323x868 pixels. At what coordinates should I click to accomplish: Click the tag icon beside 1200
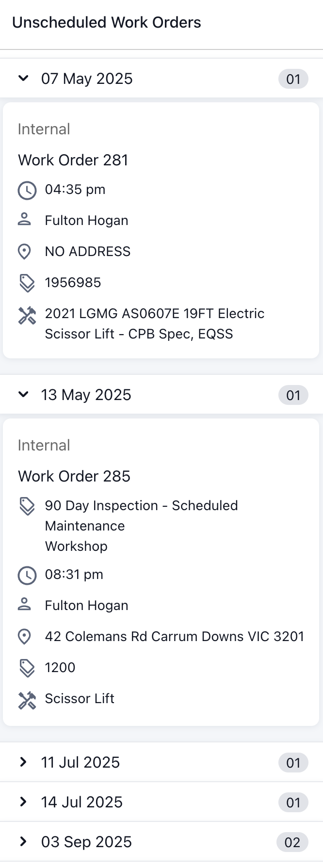click(27, 668)
